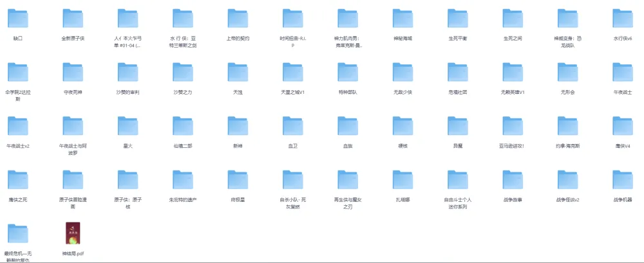This screenshot has height=263, width=644.
Task: Click the 生死平衡 folder icon
Action: 458,19
